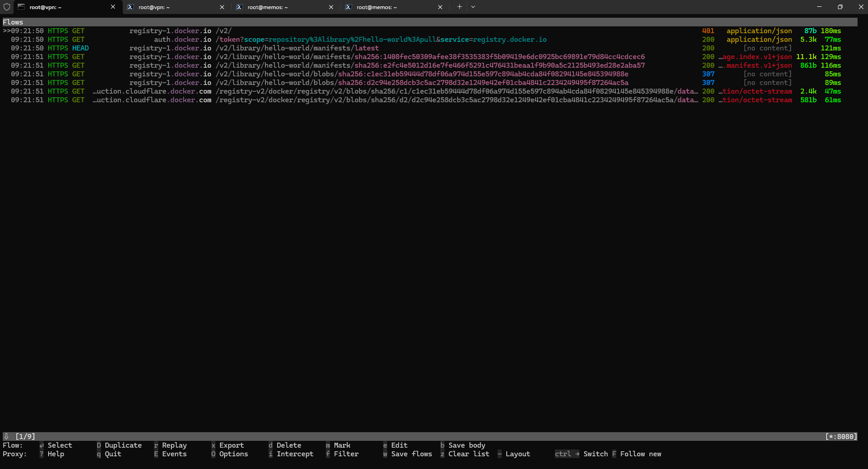This screenshot has width=868, height=469.
Task: Click the Switch shortcut hint
Action: (581, 454)
